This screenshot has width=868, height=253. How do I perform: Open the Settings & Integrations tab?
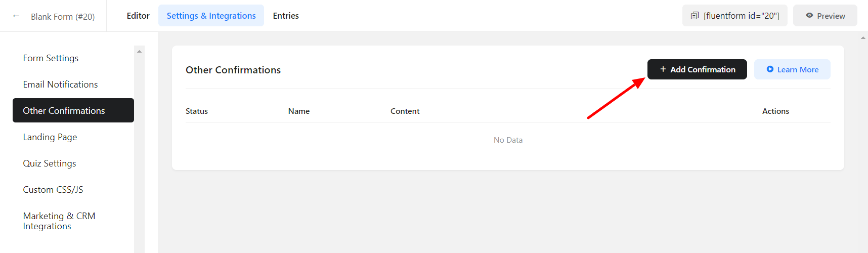pos(211,16)
